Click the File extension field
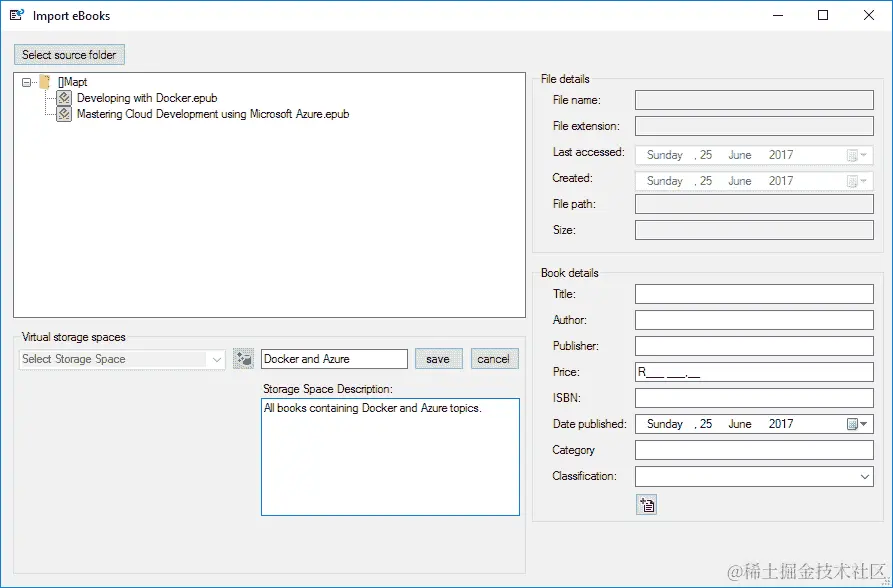The width and height of the screenshot is (893, 588). click(754, 126)
